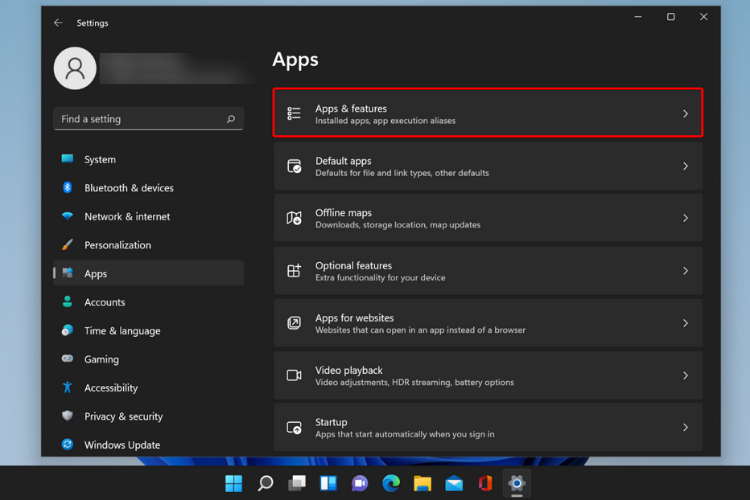This screenshot has width=750, height=500.
Task: Click the Optional features grid icon
Action: [294, 271]
